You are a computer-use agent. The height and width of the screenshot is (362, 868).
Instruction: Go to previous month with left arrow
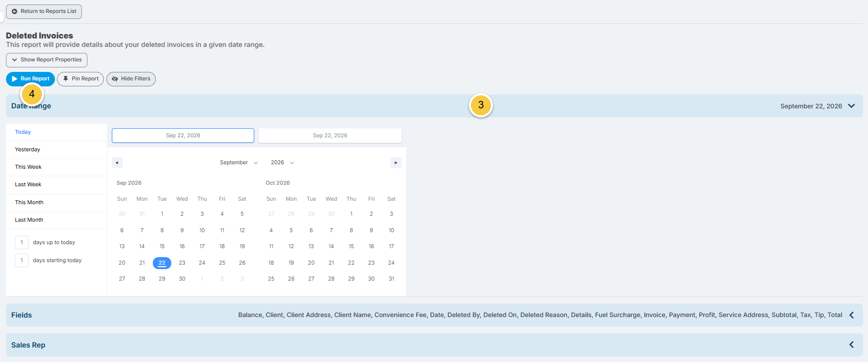coord(117,163)
